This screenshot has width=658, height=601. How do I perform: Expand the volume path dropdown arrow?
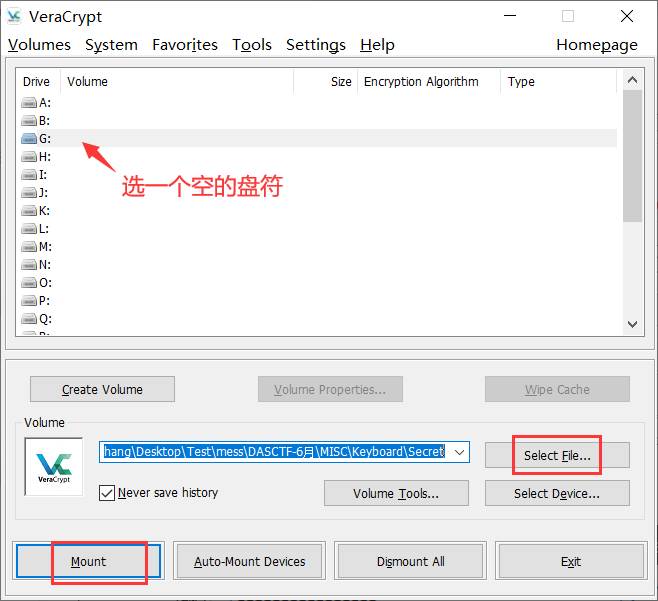click(x=460, y=452)
